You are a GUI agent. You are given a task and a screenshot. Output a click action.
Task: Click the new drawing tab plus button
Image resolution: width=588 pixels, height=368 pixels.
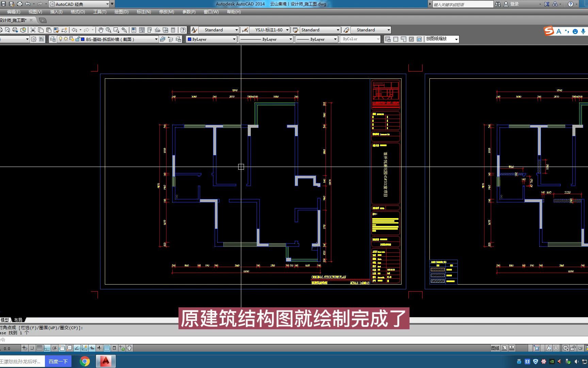pos(43,20)
